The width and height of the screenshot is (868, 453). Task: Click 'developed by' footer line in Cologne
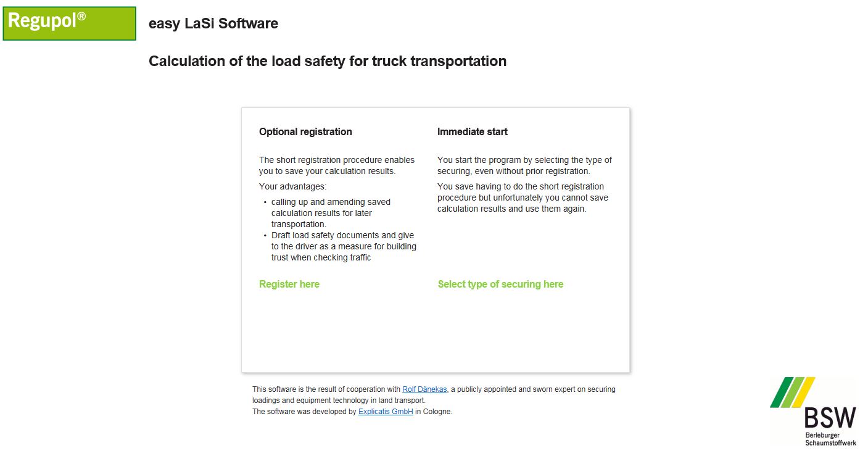(352, 412)
